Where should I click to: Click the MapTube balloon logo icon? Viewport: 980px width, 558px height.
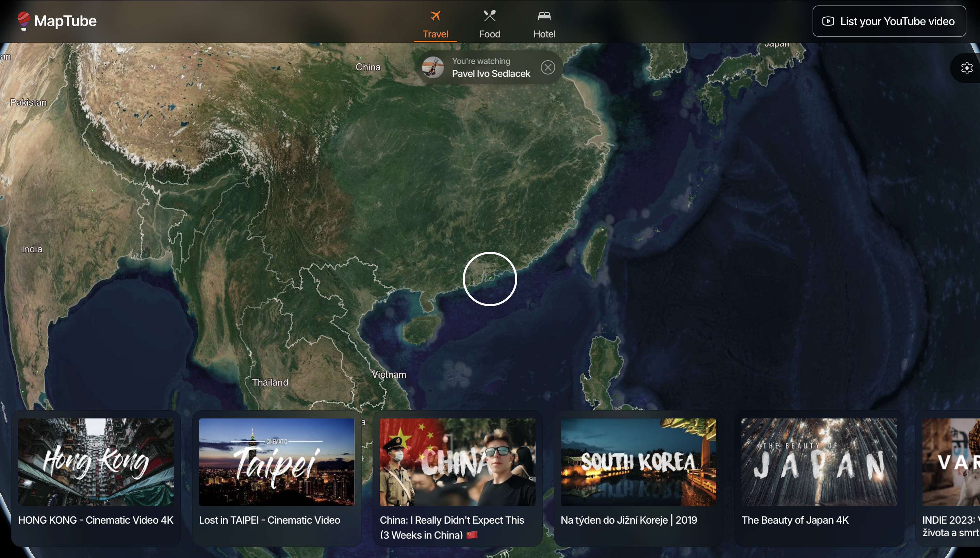pos(23,21)
